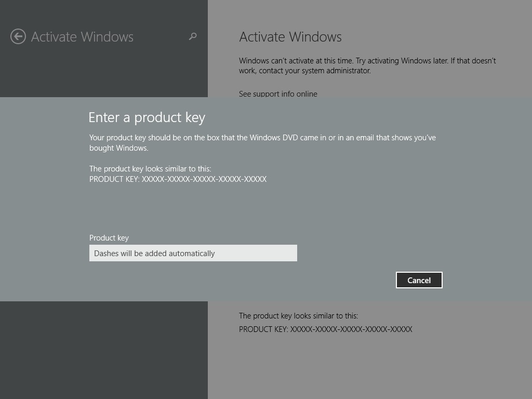Open the search magnifier icon in sidebar
Image resolution: width=532 pixels, height=399 pixels.
coord(193,36)
